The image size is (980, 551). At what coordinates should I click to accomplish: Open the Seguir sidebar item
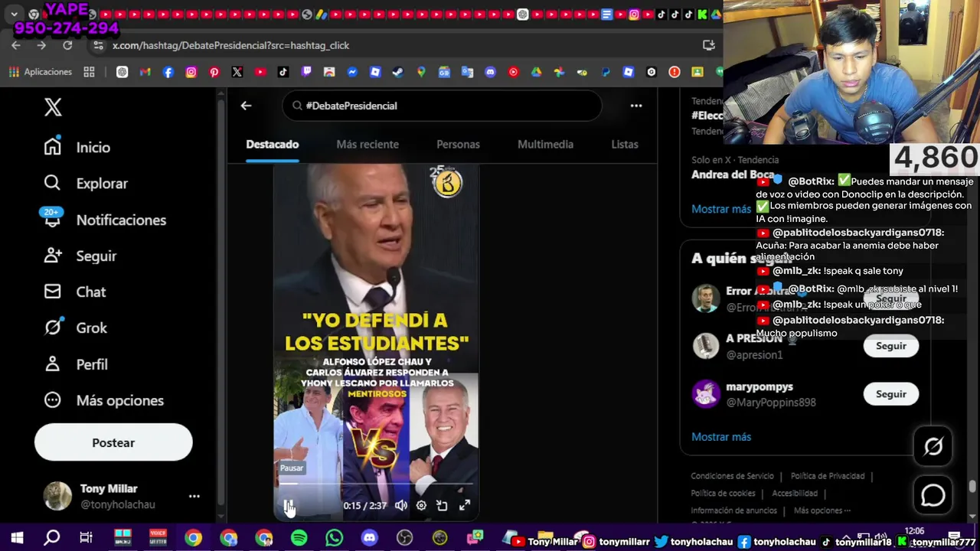pos(80,256)
